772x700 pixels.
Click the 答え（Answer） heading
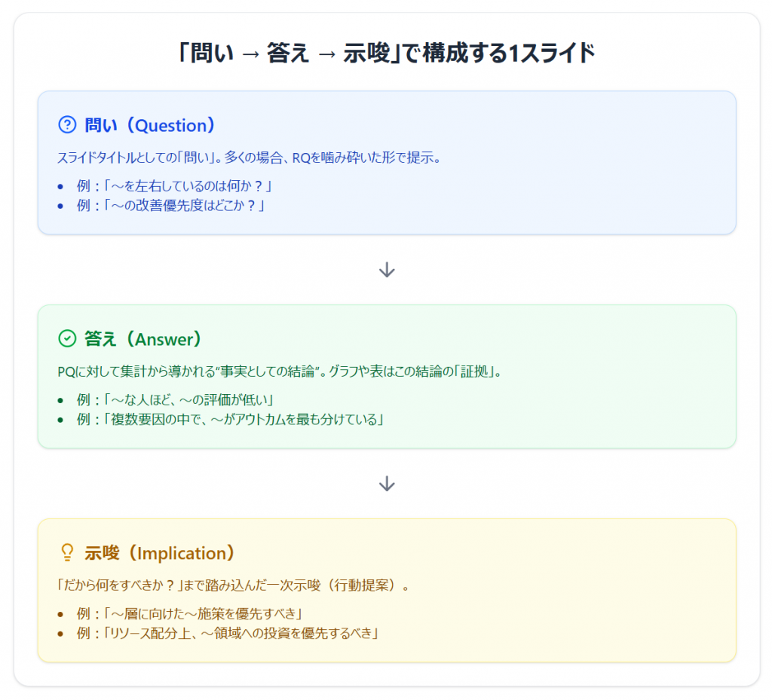tap(143, 339)
